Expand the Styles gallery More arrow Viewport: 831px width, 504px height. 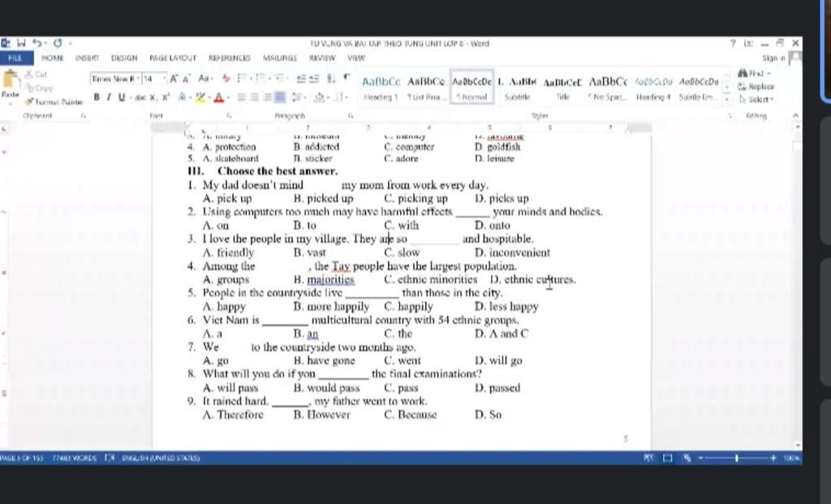[x=726, y=100]
